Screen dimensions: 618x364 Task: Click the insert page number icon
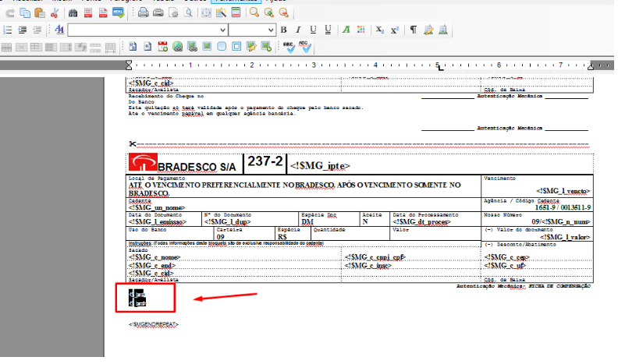[x=133, y=47]
